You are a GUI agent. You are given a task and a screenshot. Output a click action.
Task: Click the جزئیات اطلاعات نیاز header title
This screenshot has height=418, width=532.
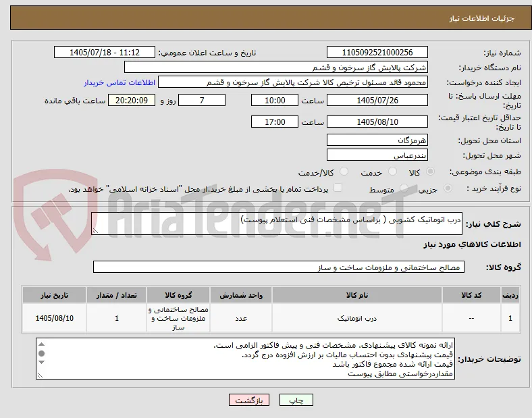click(482, 18)
